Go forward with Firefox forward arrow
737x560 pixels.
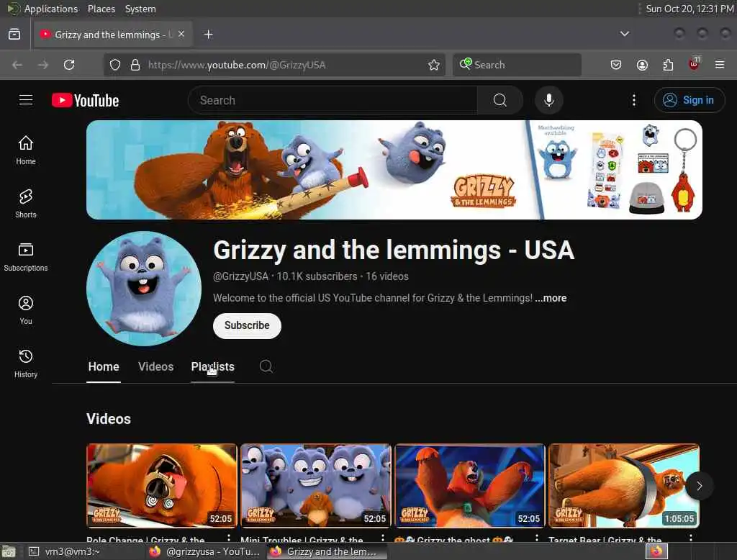click(43, 64)
